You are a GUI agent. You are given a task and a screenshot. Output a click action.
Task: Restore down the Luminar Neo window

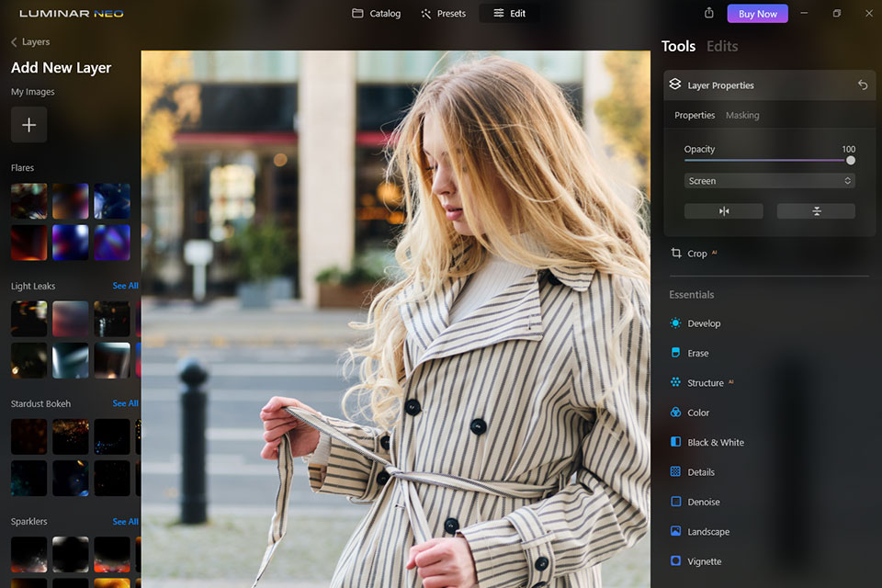(836, 13)
